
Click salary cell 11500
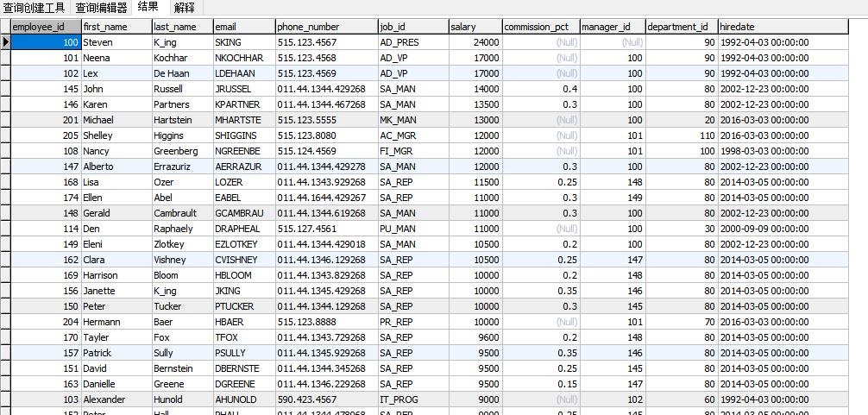pyautogui.click(x=475, y=182)
